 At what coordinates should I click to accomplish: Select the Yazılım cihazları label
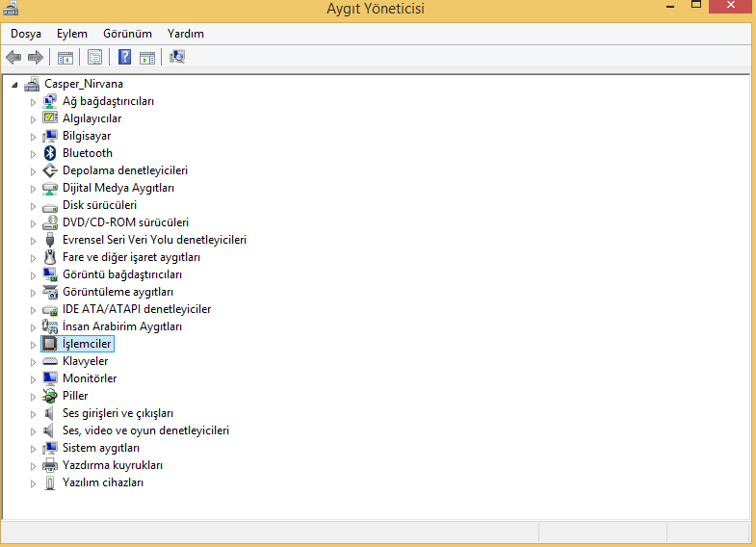pos(103,482)
